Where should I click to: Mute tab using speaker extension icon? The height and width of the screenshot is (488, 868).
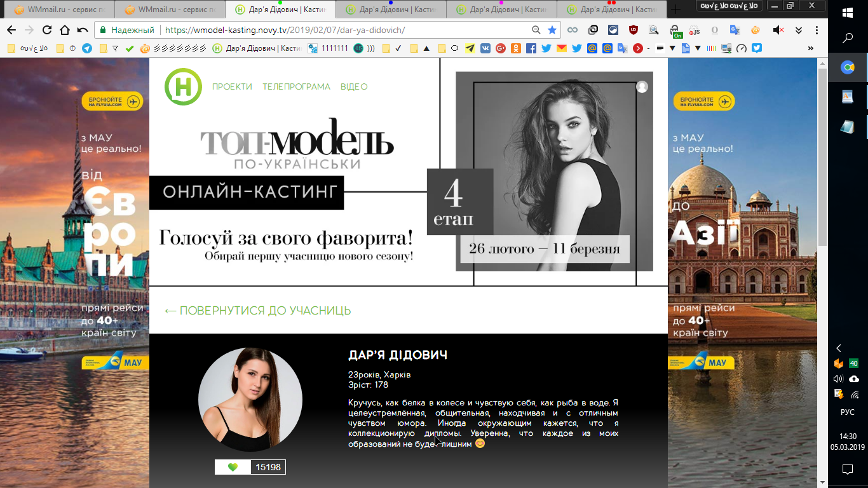778,30
